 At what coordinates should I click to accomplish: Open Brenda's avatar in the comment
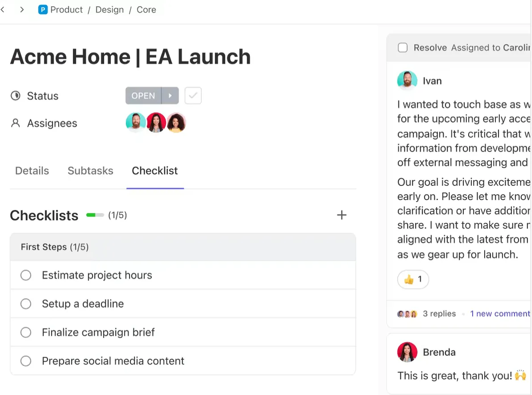click(x=407, y=352)
